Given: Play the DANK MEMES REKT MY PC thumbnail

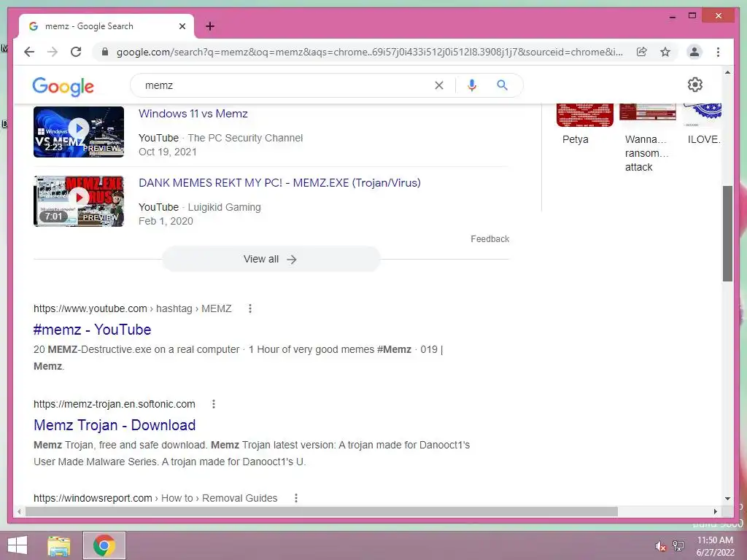Looking at the screenshot, I should tap(79, 201).
